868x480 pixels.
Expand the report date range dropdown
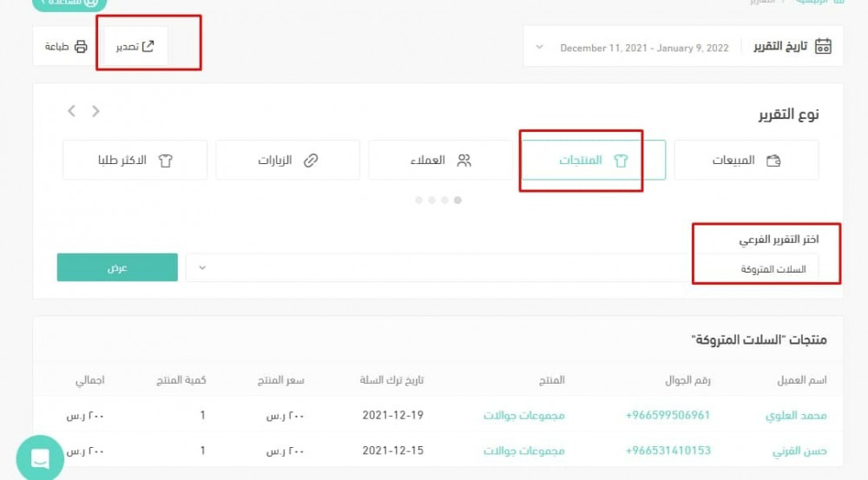[x=540, y=48]
